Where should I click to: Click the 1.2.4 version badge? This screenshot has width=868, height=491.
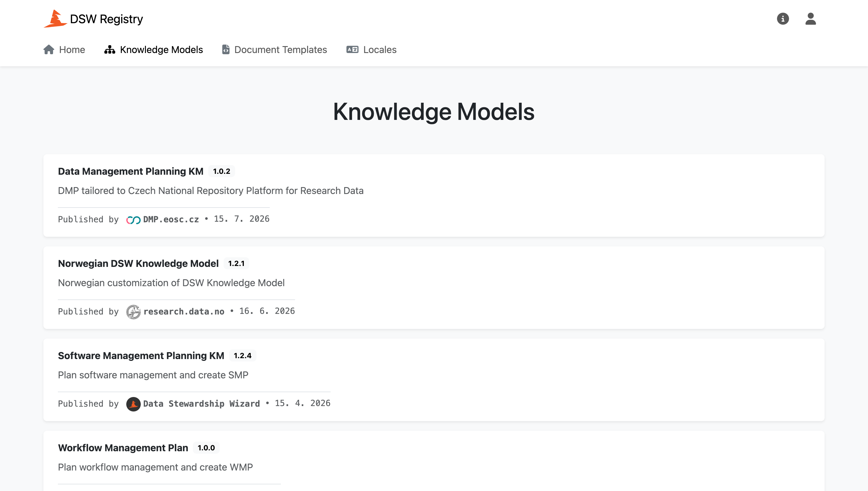[x=243, y=355]
